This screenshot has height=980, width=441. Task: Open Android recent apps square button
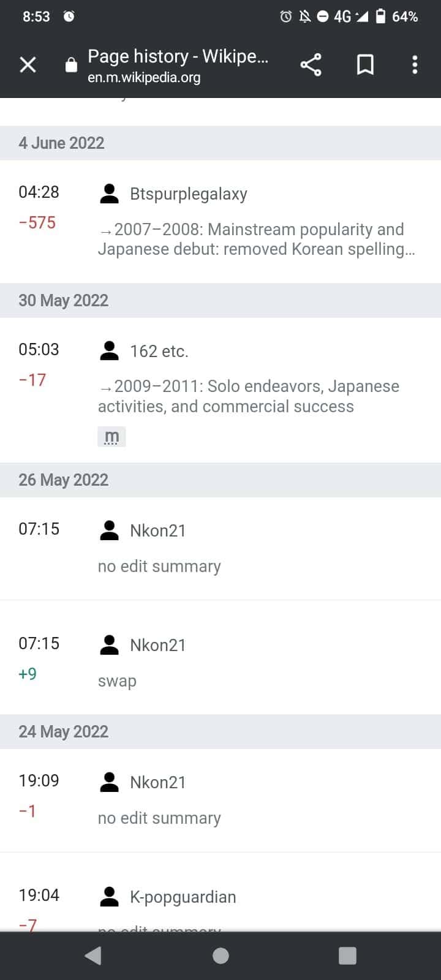(x=347, y=956)
